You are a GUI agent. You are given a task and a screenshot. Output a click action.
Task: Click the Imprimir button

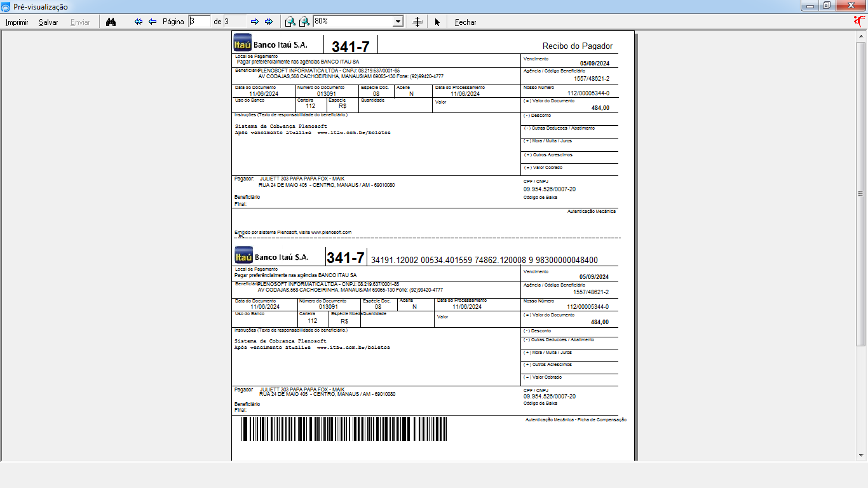(x=17, y=22)
